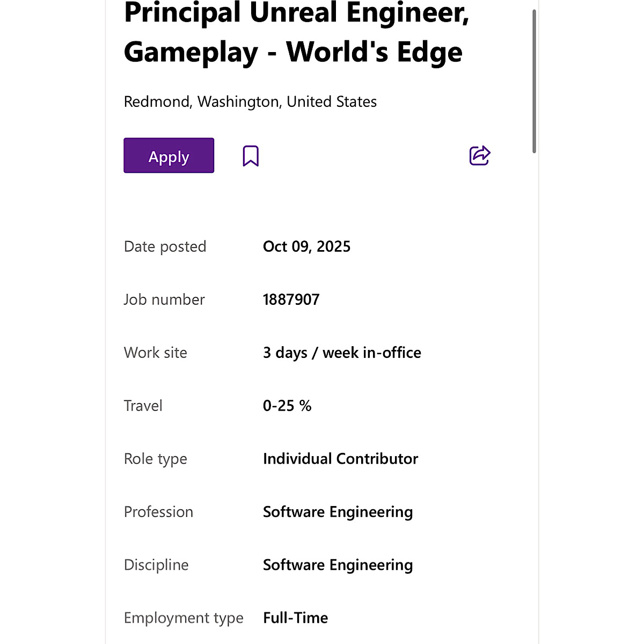Click the Profession label
Image resolution: width=644 pixels, height=644 pixels.
click(158, 512)
